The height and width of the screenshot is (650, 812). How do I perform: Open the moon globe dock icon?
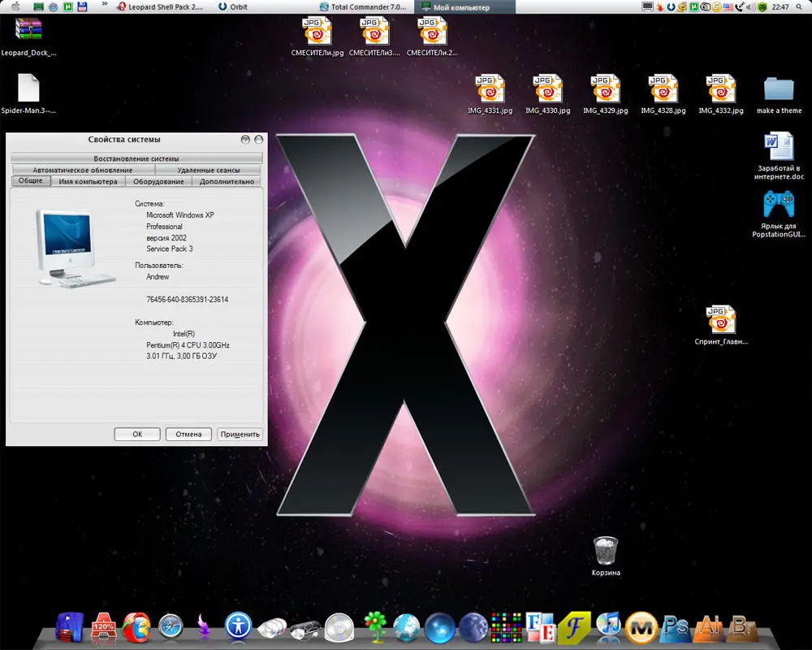point(473,627)
